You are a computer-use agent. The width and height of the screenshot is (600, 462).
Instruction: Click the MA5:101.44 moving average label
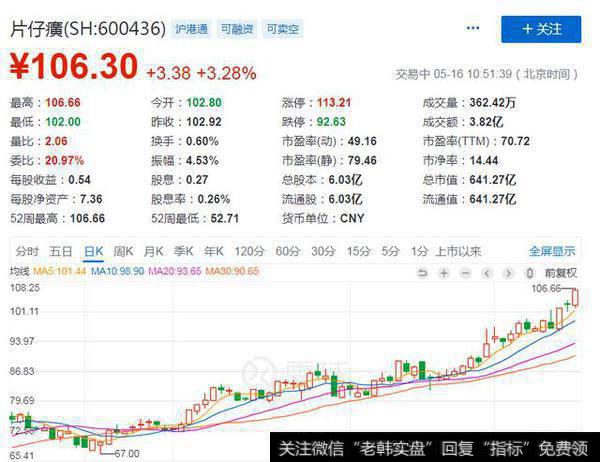coord(60,271)
